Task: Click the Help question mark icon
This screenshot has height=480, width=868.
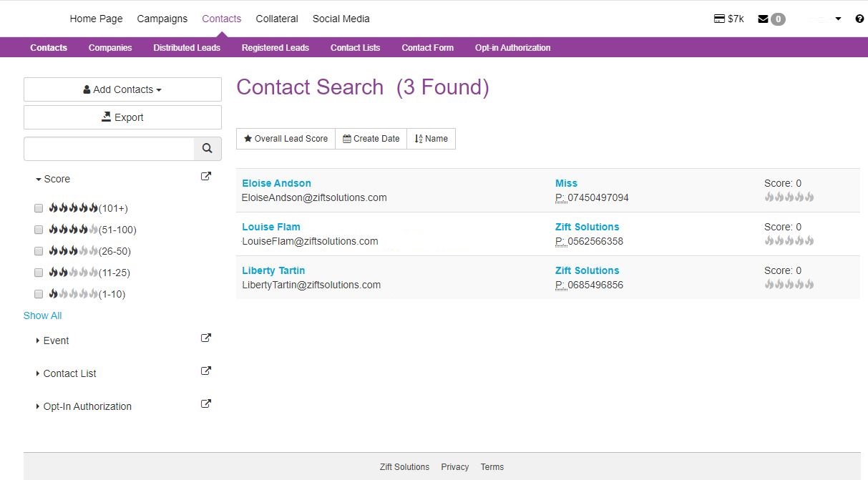Action: tap(859, 19)
